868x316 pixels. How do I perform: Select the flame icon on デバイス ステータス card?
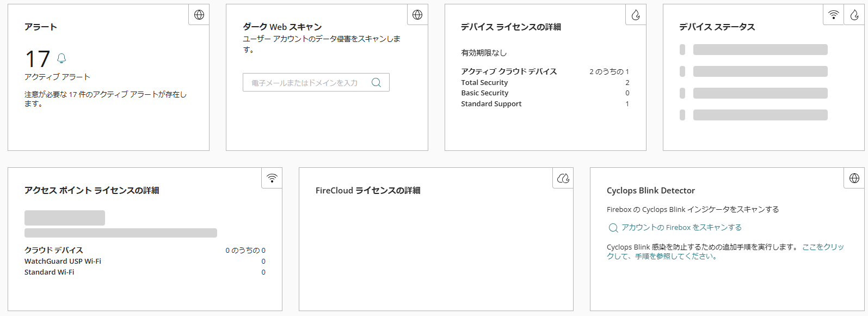click(x=854, y=15)
